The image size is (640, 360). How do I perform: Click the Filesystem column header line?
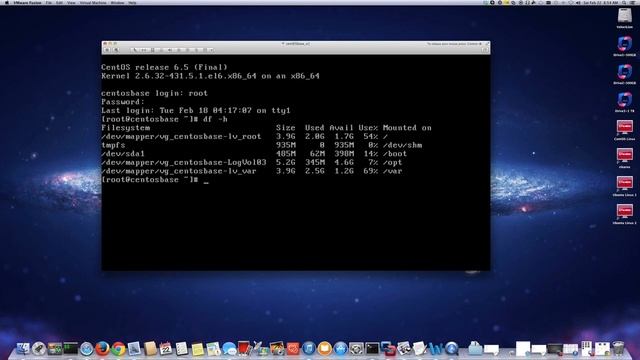click(266, 128)
